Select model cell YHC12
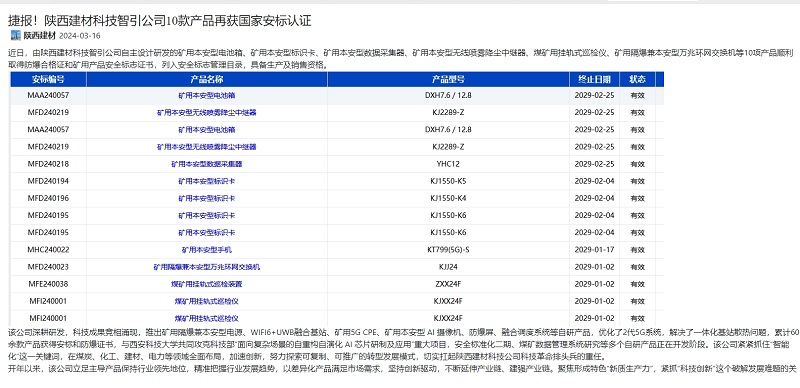Viewport: 800px width, 388px height. 448,164
